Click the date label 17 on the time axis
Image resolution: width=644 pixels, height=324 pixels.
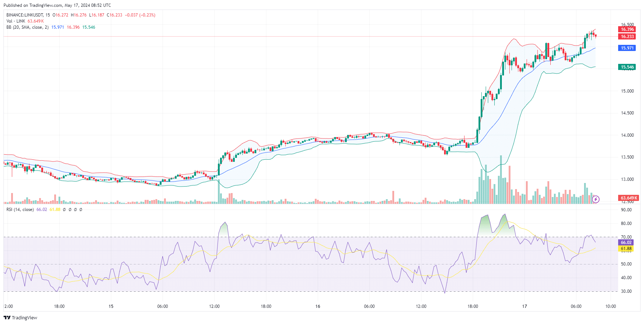pos(524,306)
